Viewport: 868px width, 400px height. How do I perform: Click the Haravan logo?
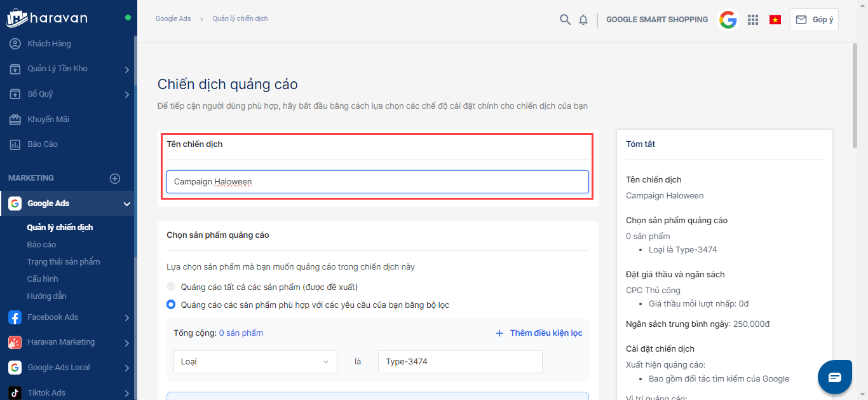[46, 17]
